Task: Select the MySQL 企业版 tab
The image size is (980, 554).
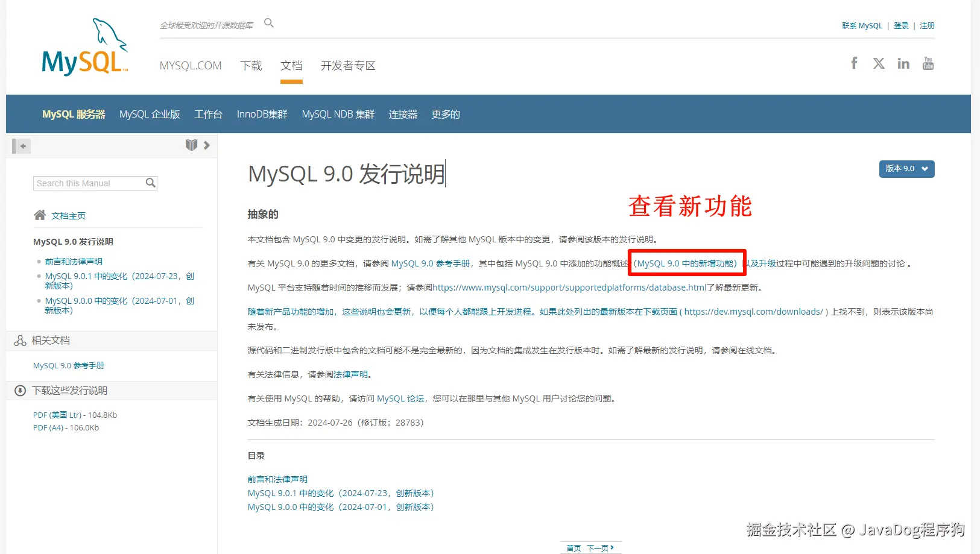Action: [x=150, y=114]
